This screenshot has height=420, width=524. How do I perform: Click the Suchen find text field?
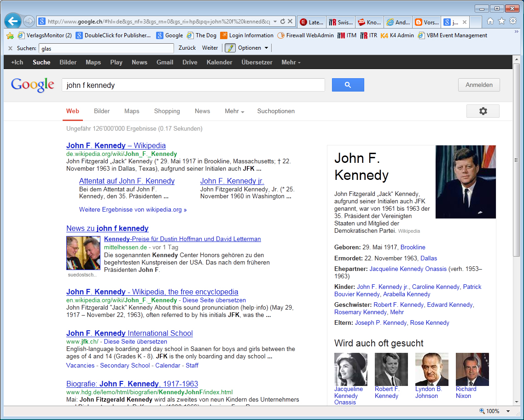coord(106,48)
